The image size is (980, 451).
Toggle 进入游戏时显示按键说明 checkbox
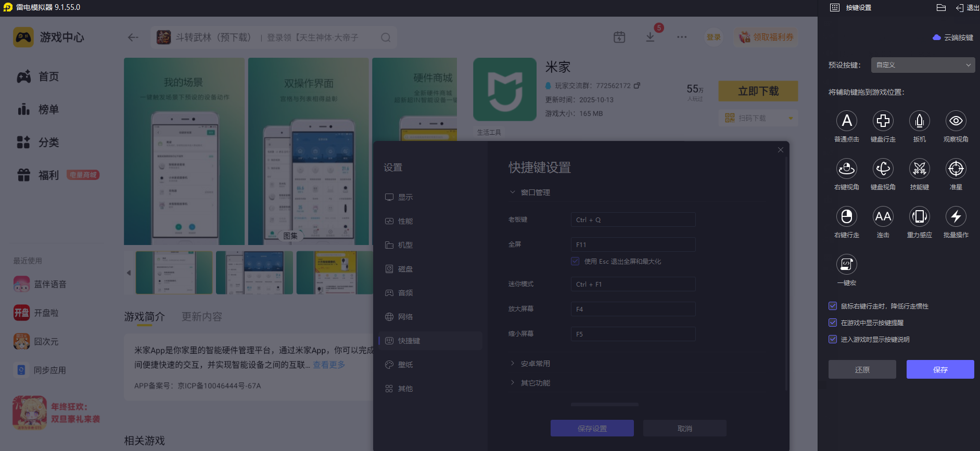[833, 339]
